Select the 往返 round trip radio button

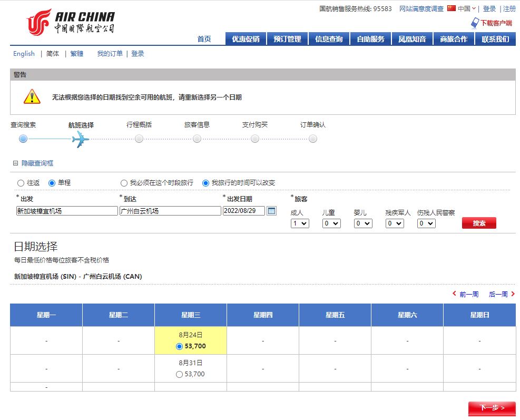point(21,183)
